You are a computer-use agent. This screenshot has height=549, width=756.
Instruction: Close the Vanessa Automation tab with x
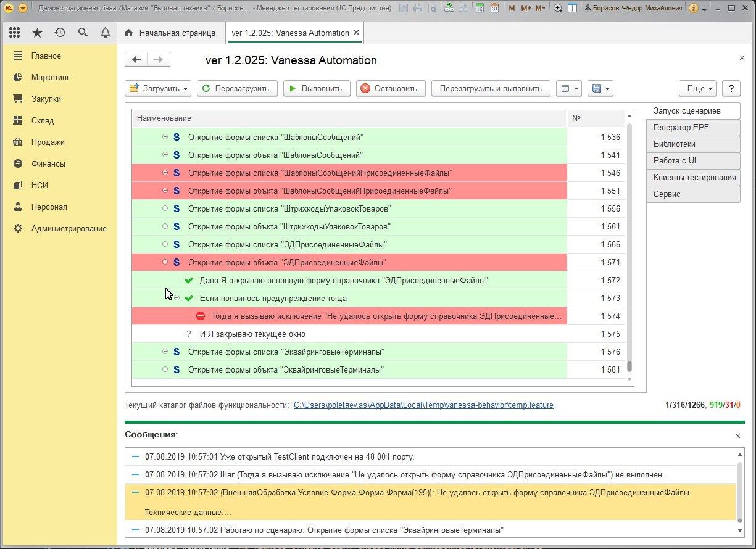357,33
